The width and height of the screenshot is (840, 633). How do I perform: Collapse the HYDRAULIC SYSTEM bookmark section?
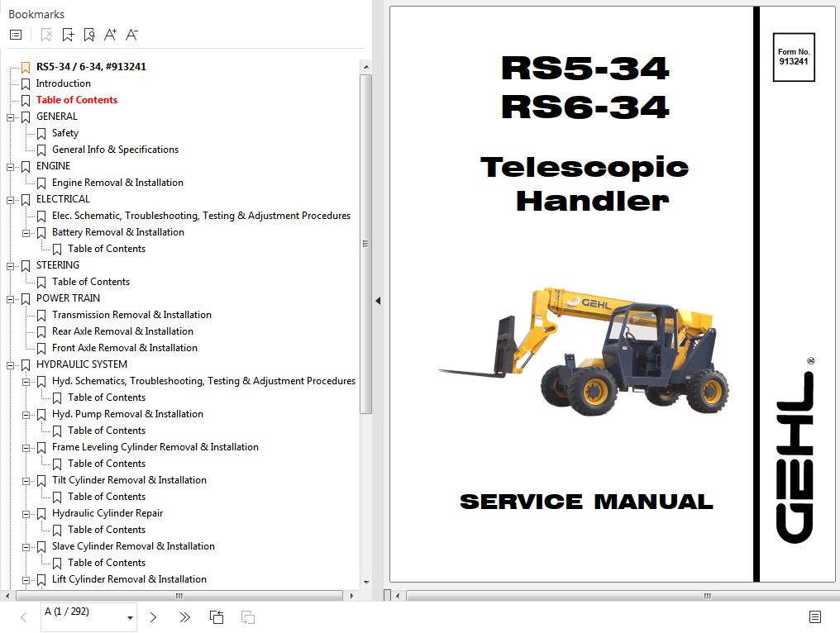[x=10, y=365]
